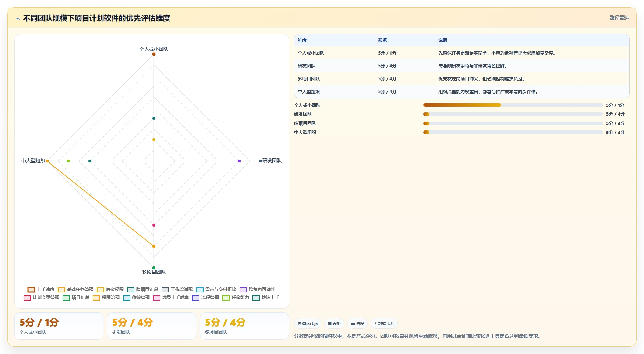Click the Chart.js chip
The image size is (644, 354).
point(308,323)
